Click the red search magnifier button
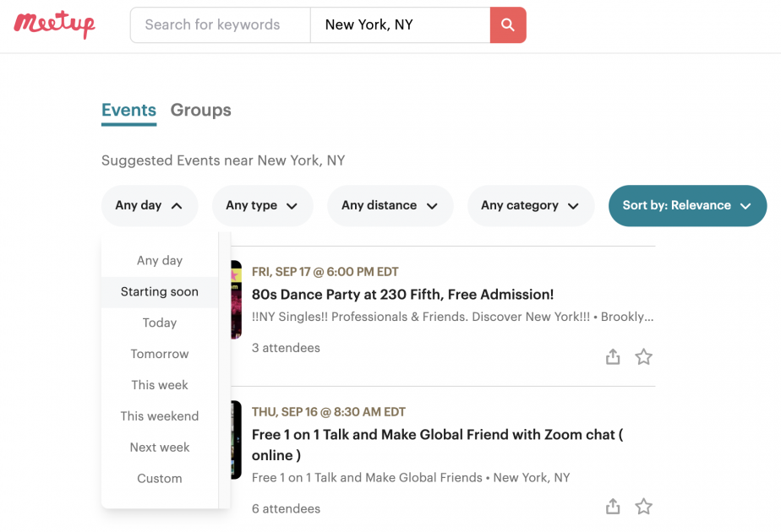The height and width of the screenshot is (532, 781). click(x=507, y=24)
